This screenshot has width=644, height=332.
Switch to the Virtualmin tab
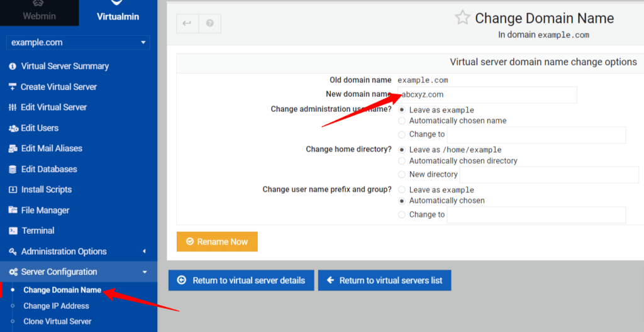coord(118,13)
